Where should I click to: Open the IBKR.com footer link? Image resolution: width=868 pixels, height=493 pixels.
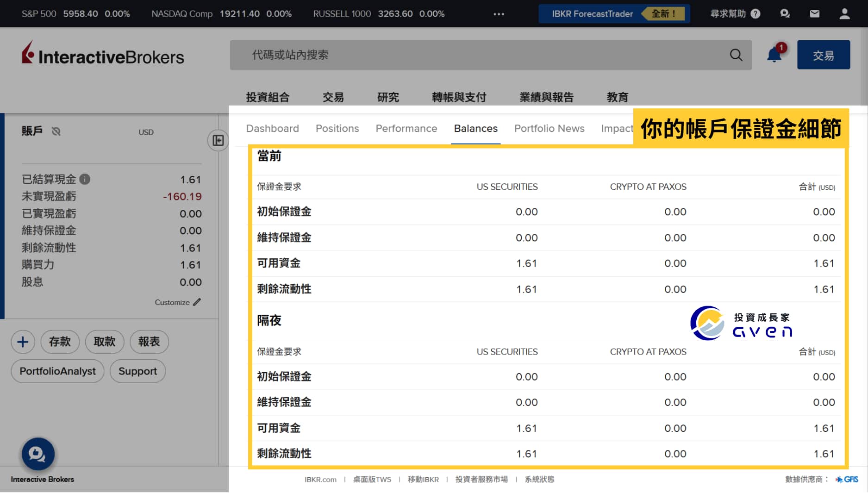click(x=320, y=479)
